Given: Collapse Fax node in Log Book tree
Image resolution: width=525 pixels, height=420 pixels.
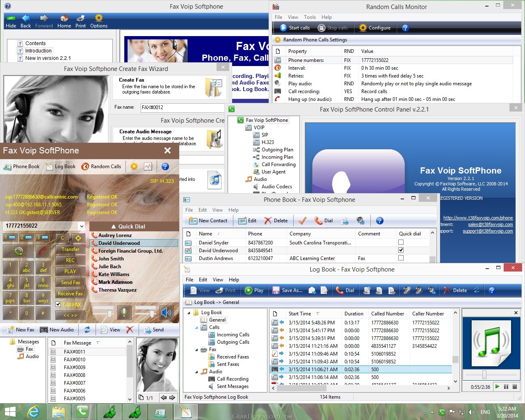Looking at the screenshot, I should (197, 349).
